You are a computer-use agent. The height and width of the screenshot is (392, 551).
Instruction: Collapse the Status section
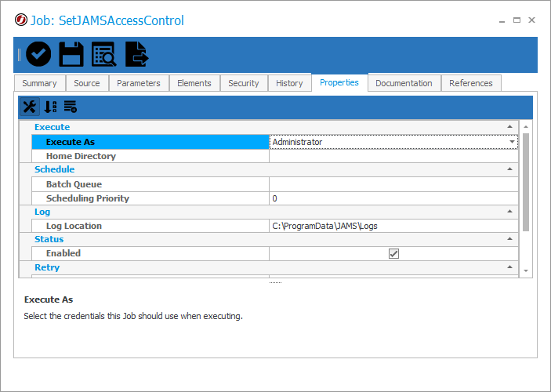tap(509, 238)
